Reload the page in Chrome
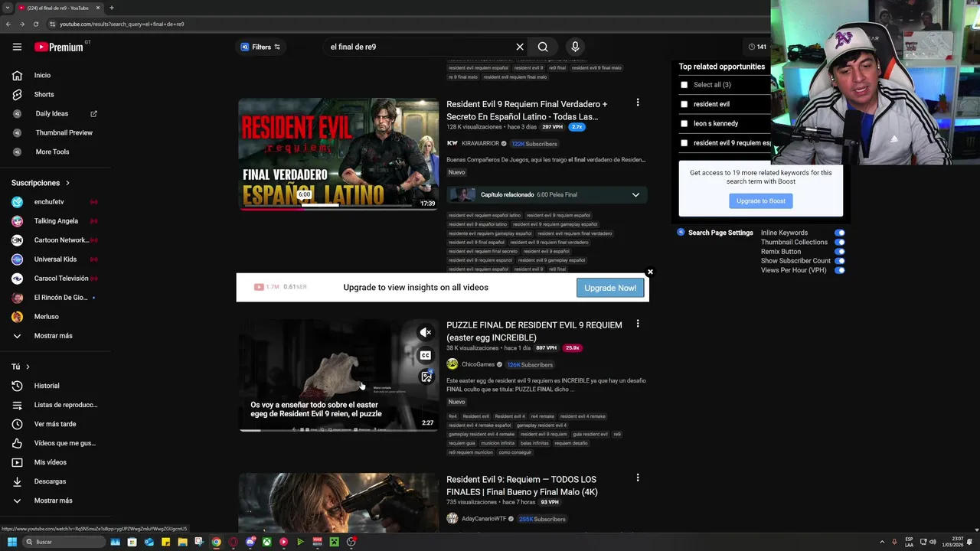 pos(35,24)
